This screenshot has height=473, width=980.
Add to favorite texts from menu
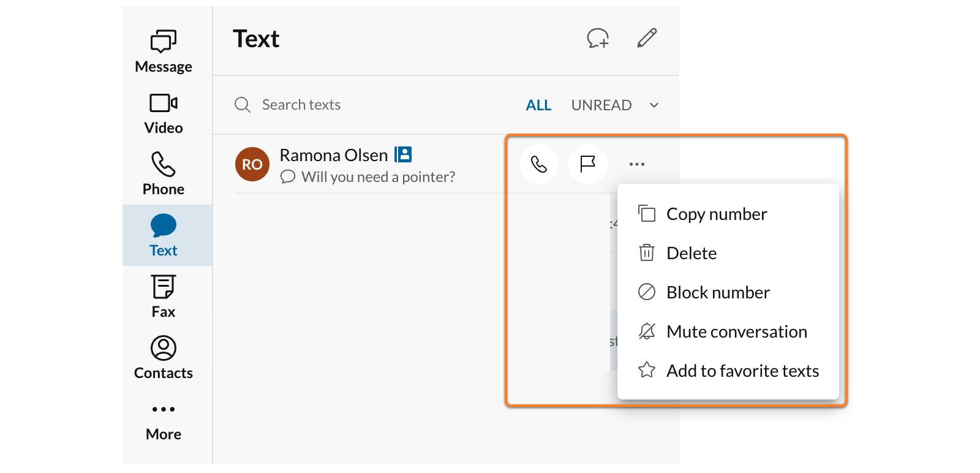(x=742, y=371)
